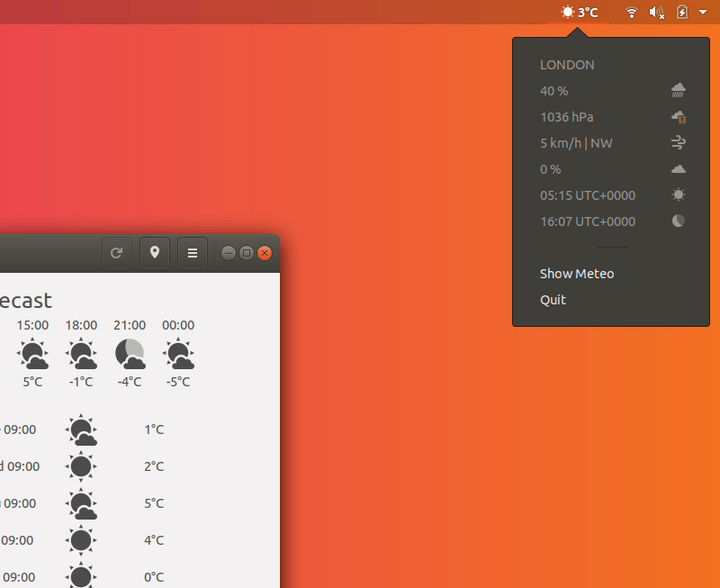Open the hamburger menu in Meteo
The height and width of the screenshot is (588, 720).
click(192, 253)
